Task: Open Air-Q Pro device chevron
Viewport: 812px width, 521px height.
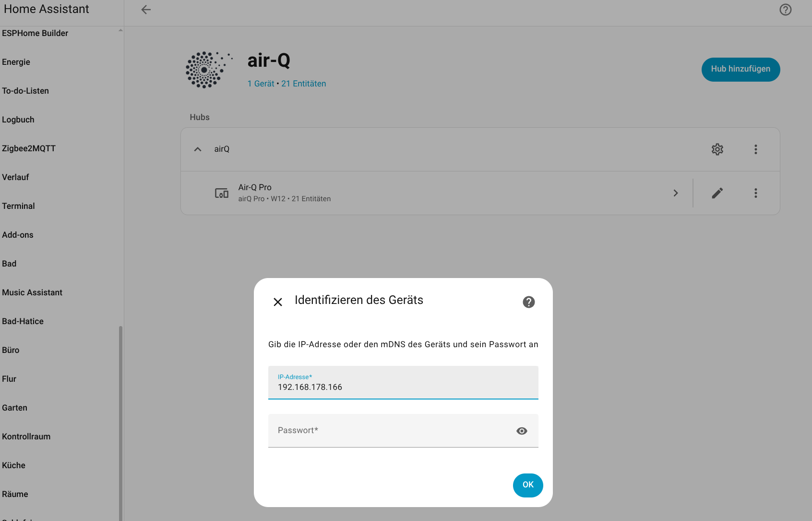Action: tap(676, 193)
